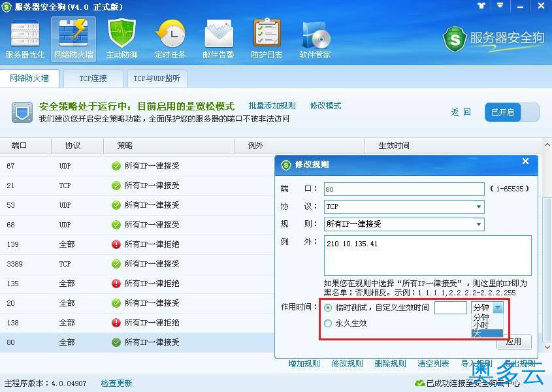The width and height of the screenshot is (552, 392).
Task: Click red status icon for port 139
Action: click(116, 244)
